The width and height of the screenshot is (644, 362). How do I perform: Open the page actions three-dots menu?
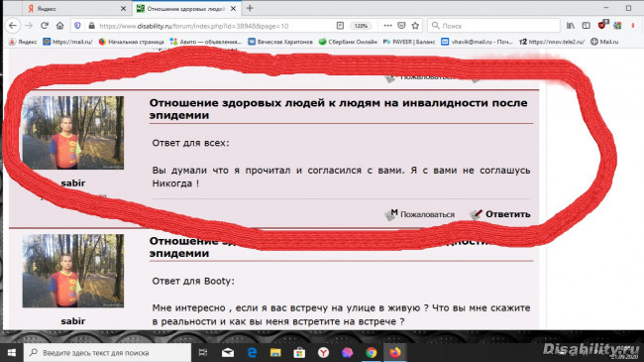tap(387, 26)
